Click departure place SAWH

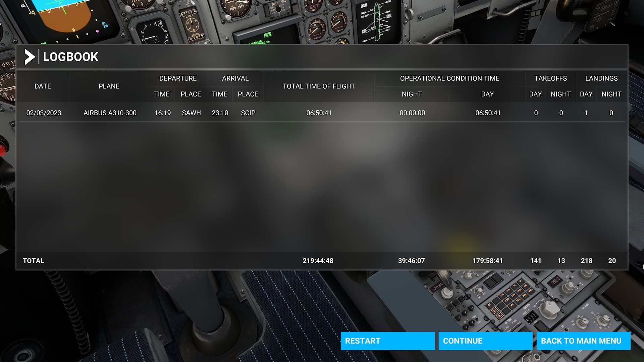[x=191, y=113]
